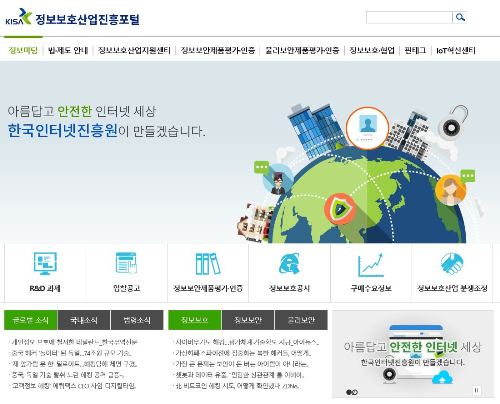The width and height of the screenshot is (500, 404).
Task: Click the second banner carousel dot
Action: pos(355,392)
